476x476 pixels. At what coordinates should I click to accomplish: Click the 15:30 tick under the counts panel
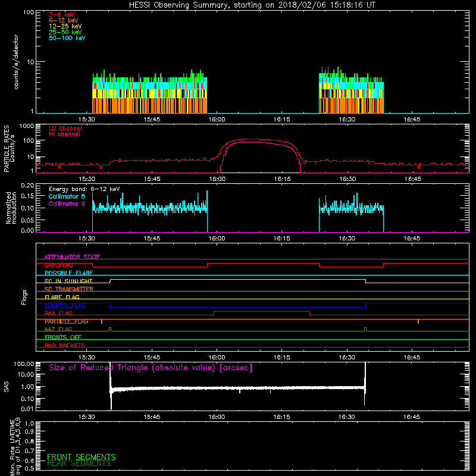point(87,120)
